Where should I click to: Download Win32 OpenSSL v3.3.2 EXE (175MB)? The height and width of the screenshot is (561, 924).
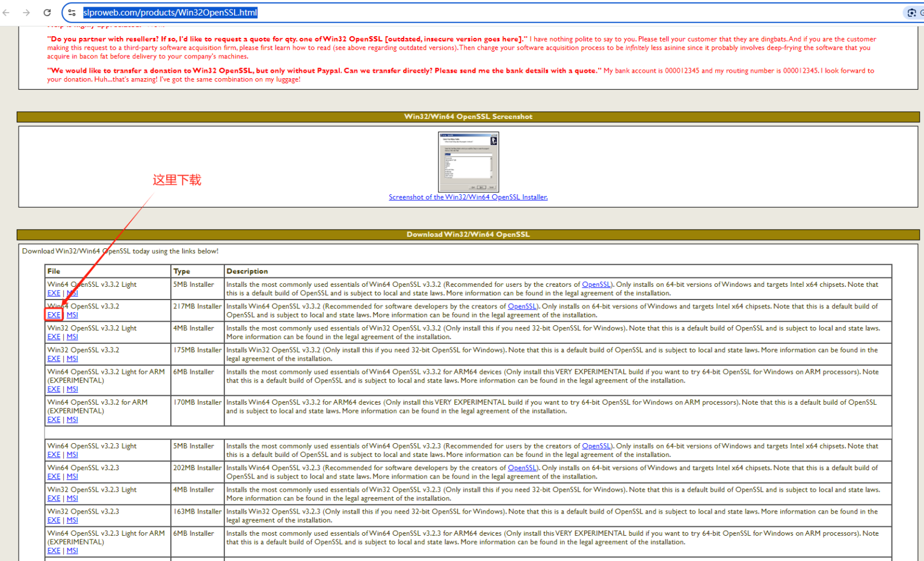click(54, 359)
